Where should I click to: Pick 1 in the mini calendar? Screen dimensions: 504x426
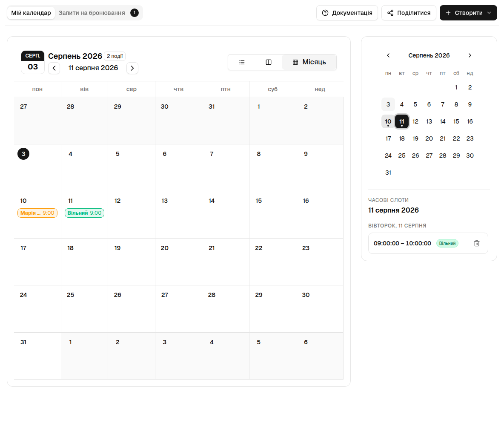click(x=456, y=87)
